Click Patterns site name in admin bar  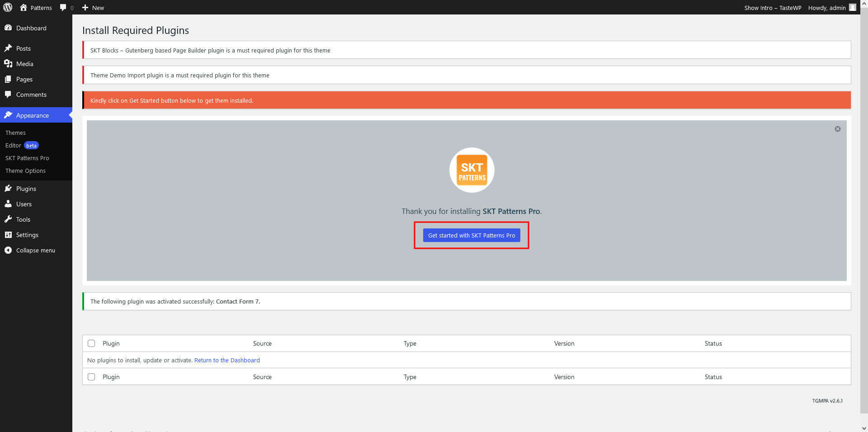click(x=41, y=8)
